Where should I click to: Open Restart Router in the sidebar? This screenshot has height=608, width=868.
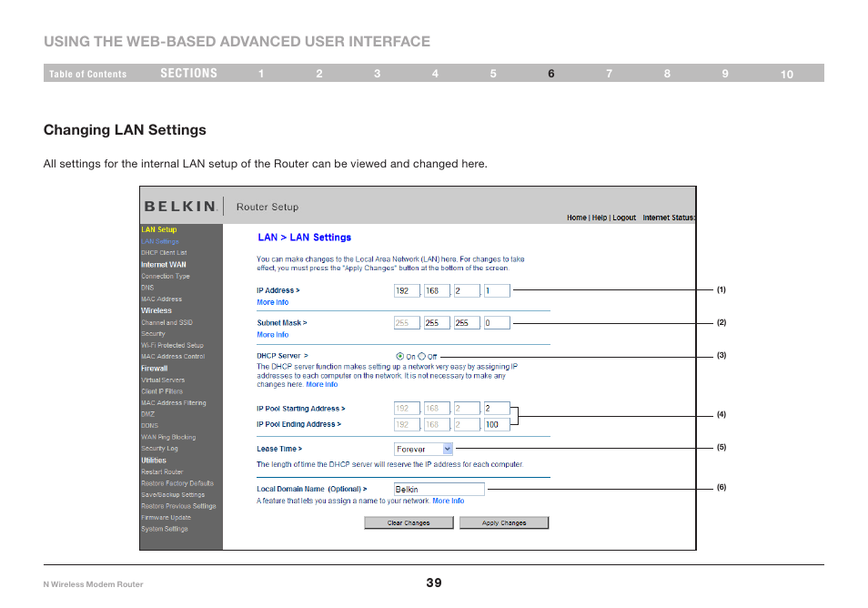[x=162, y=471]
